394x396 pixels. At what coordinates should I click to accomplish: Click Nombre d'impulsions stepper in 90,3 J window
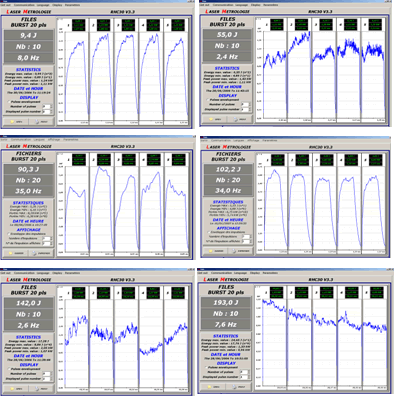click(51, 239)
